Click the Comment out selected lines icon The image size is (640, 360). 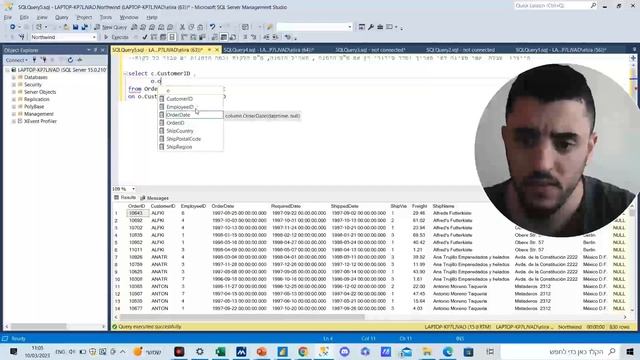tap(246, 37)
